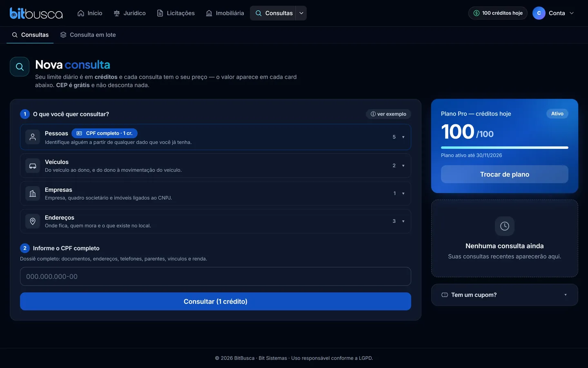Open the Licitações navigation item
Viewport: 588px width, 368px height.
click(176, 13)
